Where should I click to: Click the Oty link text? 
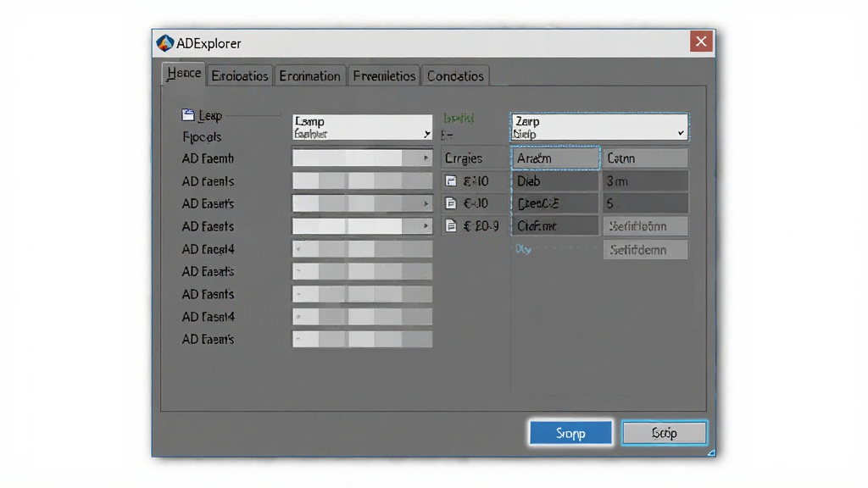tap(523, 249)
